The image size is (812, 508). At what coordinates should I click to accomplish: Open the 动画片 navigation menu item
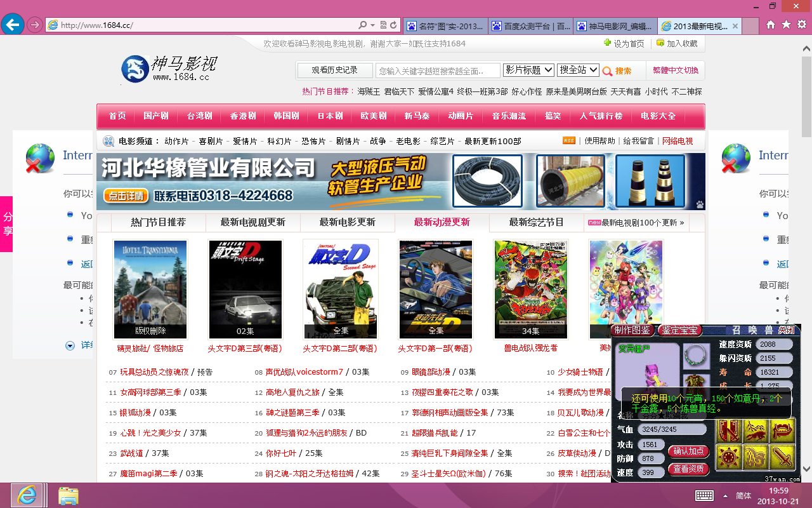pos(461,116)
